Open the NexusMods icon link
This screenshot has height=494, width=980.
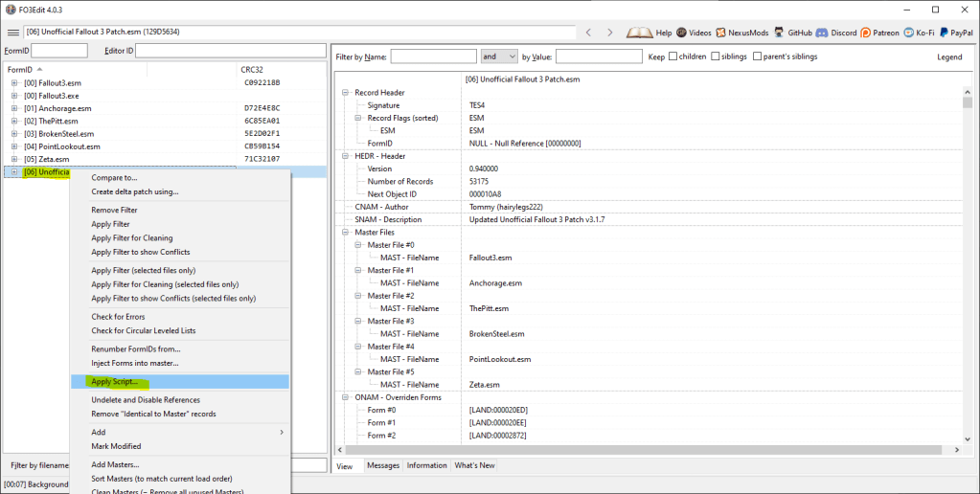pos(724,33)
